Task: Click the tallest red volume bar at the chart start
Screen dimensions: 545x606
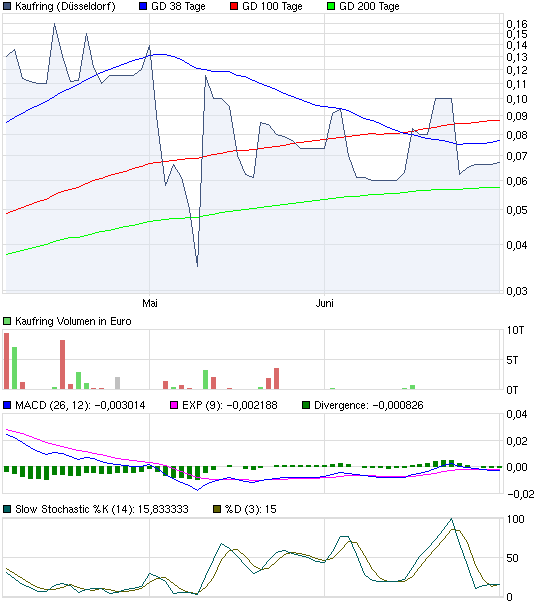Action: pos(7,361)
